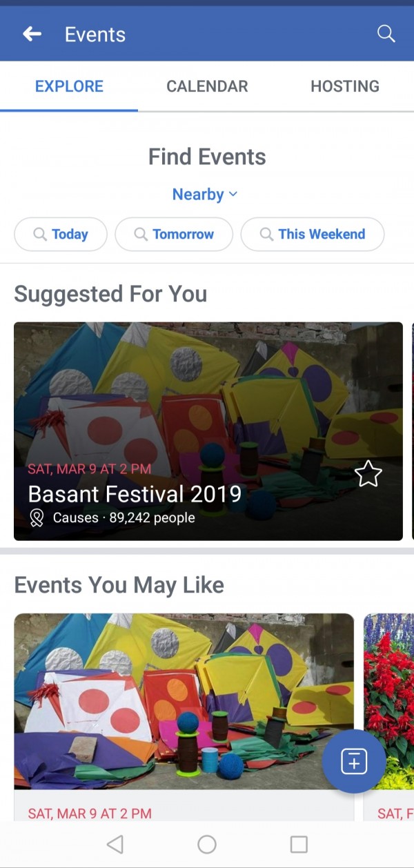Screen dimensions: 414x868
Task: Select the Explore tab
Action: (x=69, y=86)
